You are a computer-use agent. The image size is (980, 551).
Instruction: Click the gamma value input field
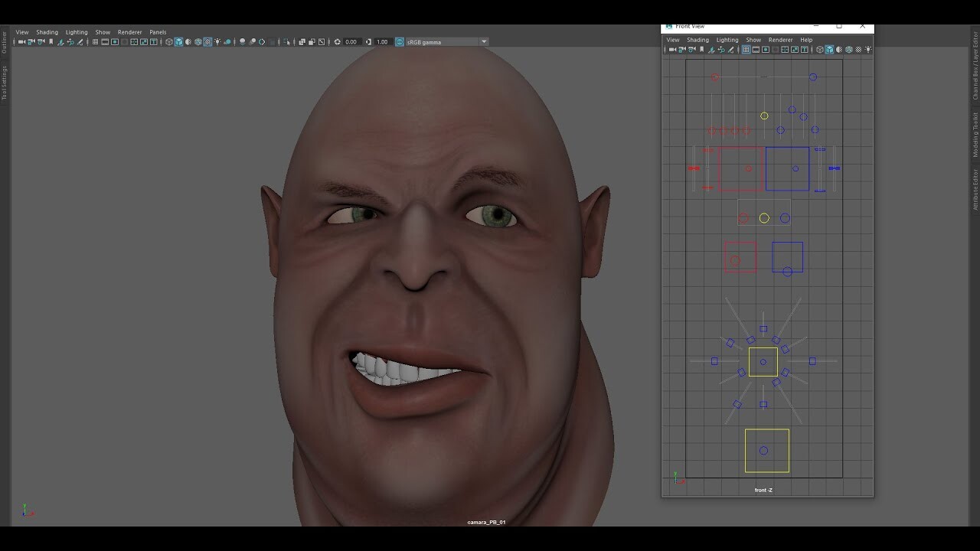pos(382,41)
